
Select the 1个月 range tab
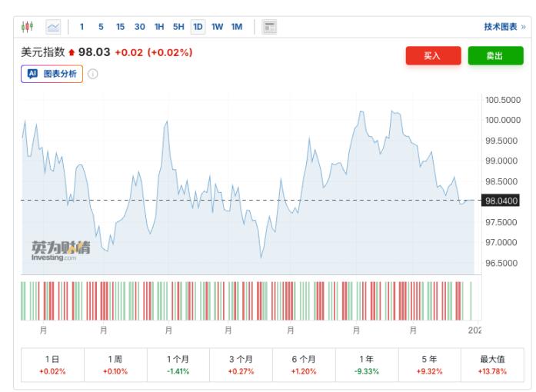click(178, 364)
